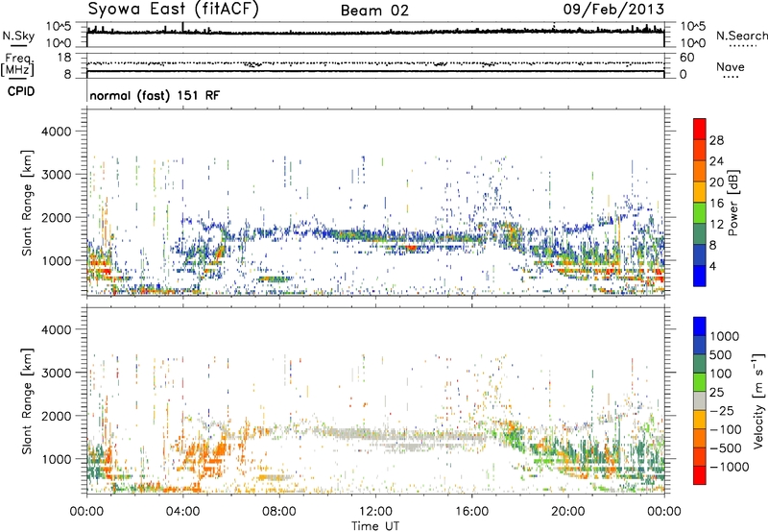Click the 'N.Search' legend label

point(741,36)
